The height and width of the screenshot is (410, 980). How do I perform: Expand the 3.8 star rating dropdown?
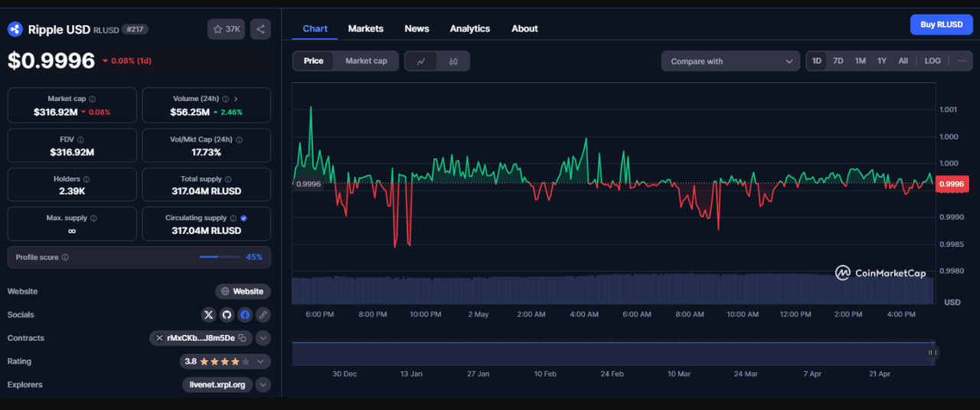pos(224,361)
